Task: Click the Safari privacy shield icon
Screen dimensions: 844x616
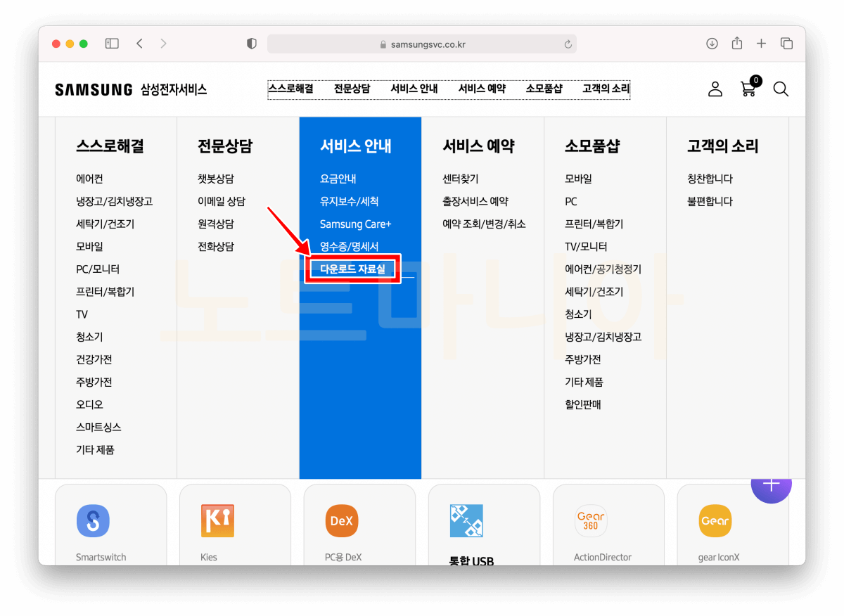Action: [251, 43]
